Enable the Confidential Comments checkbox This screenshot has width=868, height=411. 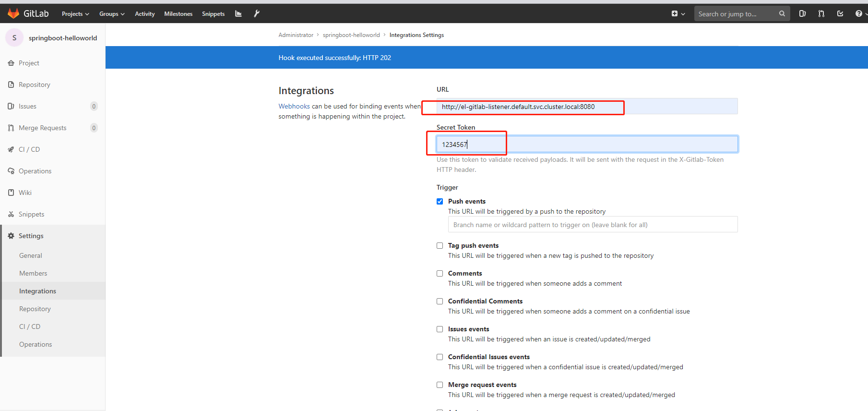pos(440,301)
